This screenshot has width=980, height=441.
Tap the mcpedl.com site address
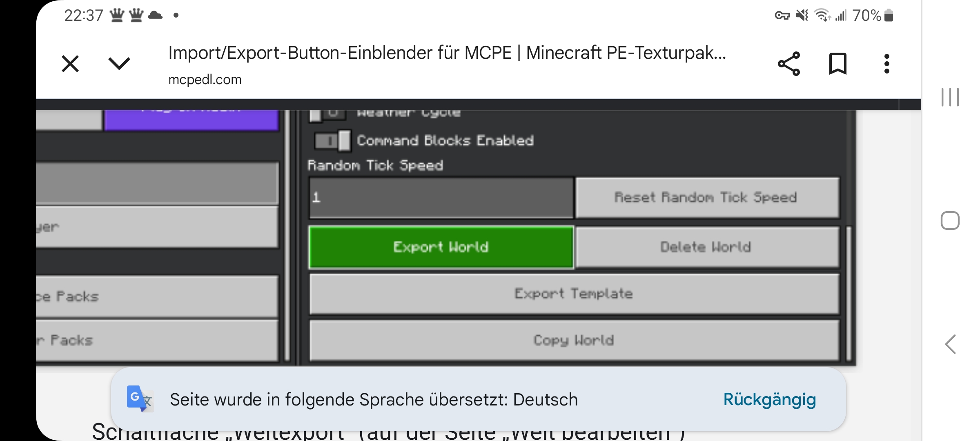[x=205, y=80]
